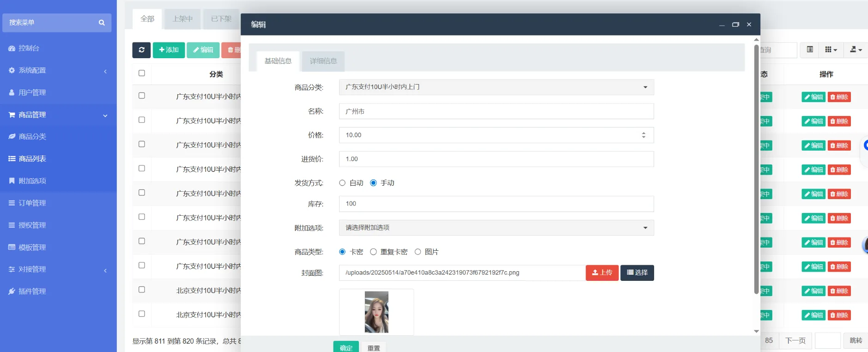868x352 pixels.
Task: Switch to the 详细信息 tab
Action: click(323, 61)
